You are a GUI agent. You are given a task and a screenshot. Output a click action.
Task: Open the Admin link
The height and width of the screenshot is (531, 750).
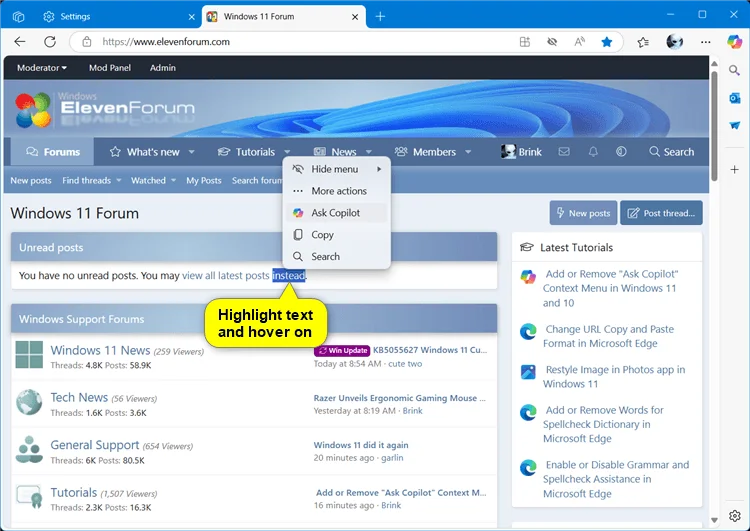point(163,68)
